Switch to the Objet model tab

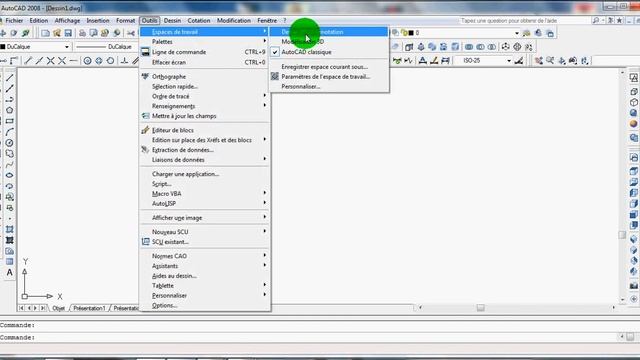pos(58,308)
